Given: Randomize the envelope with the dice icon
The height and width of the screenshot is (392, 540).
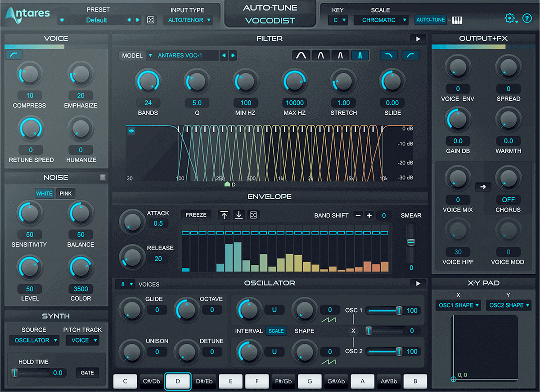Looking at the screenshot, I should [x=254, y=215].
